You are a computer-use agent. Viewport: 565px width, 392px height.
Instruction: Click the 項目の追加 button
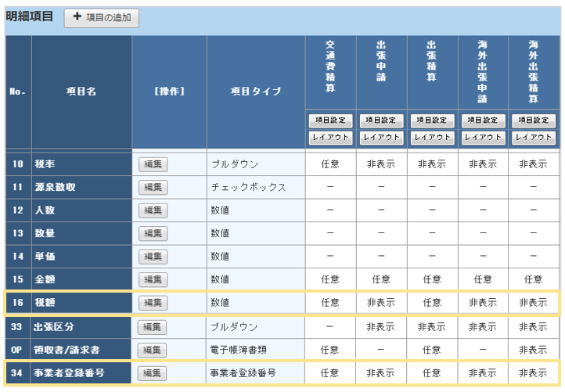pos(102,17)
